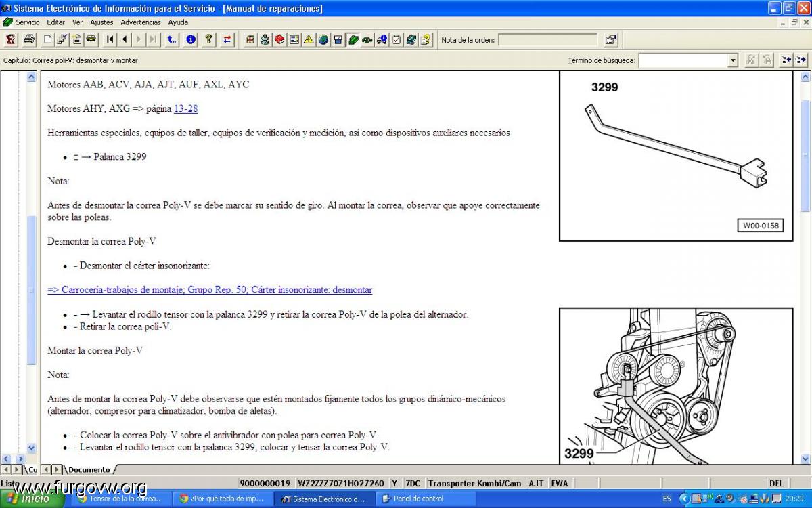Click the green car toolbar icon
The image size is (812, 508).
pos(367,39)
